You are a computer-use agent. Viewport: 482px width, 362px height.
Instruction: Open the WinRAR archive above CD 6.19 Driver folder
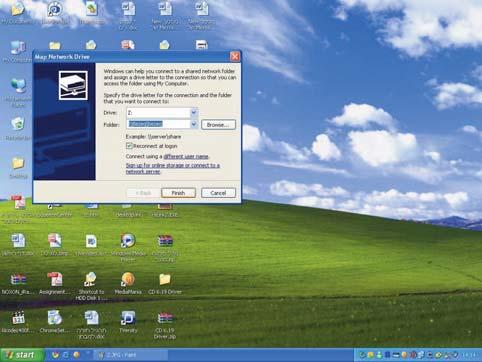pyautogui.click(x=165, y=241)
